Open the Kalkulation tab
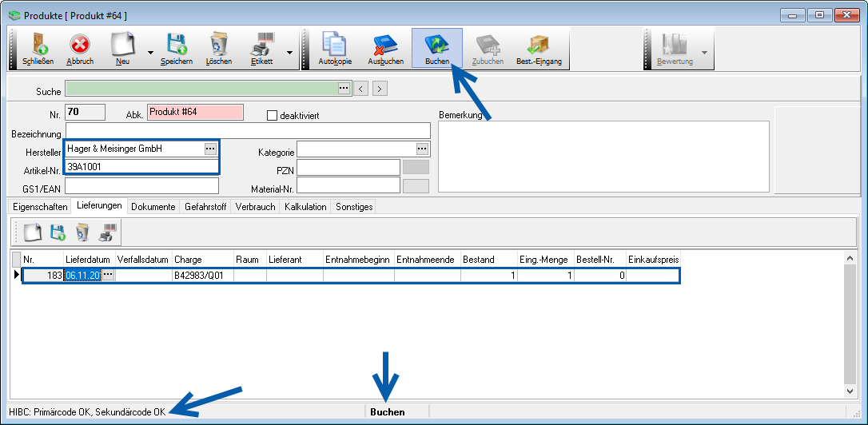Screen dimensions: 868x425 tap(305, 206)
